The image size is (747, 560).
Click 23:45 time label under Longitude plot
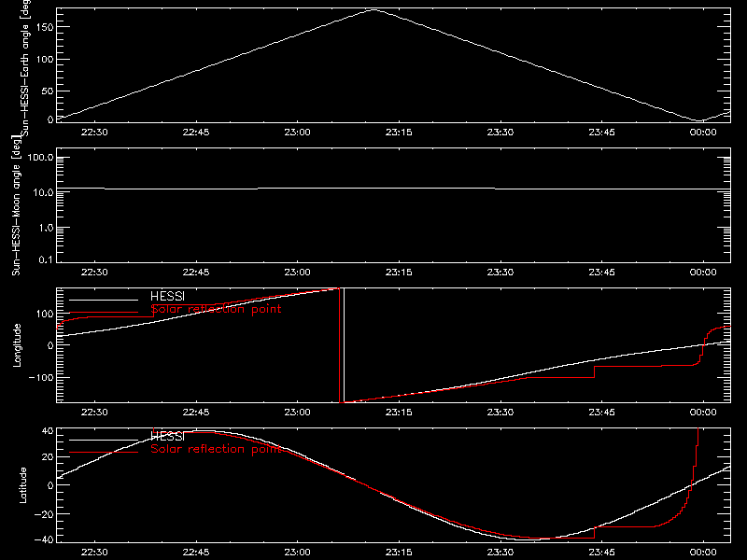coord(601,413)
